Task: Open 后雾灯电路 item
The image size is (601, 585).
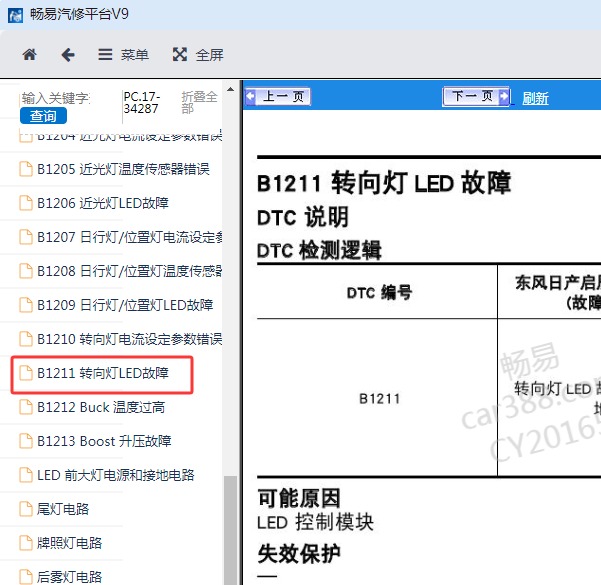Action: [x=69, y=577]
